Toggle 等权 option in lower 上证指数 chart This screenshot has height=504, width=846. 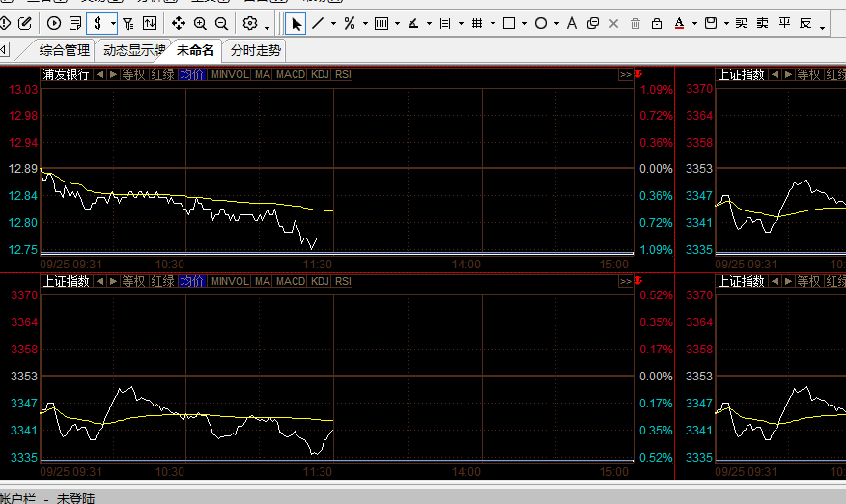click(133, 281)
